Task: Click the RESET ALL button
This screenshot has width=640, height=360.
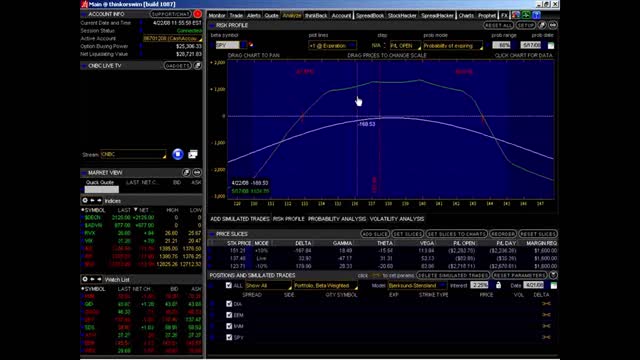Action: (x=498, y=25)
